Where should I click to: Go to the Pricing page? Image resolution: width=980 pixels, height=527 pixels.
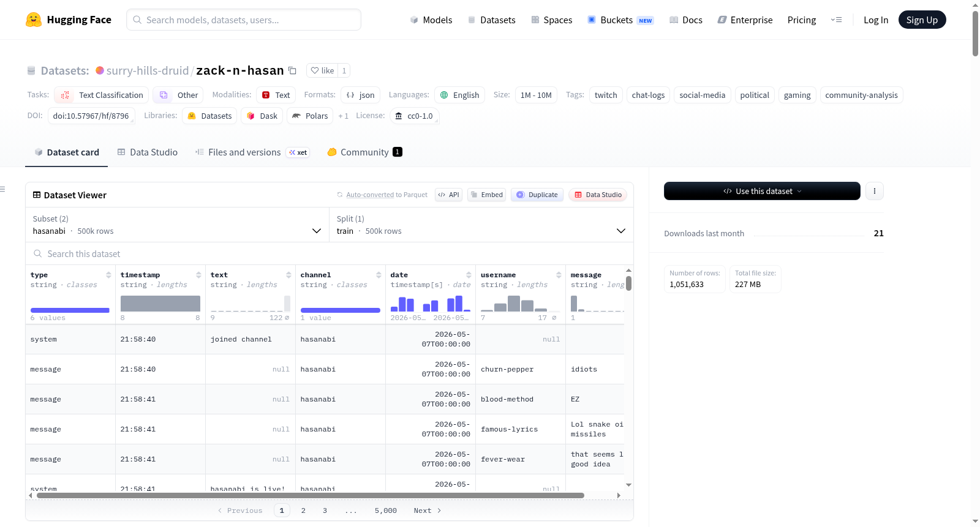(x=802, y=20)
